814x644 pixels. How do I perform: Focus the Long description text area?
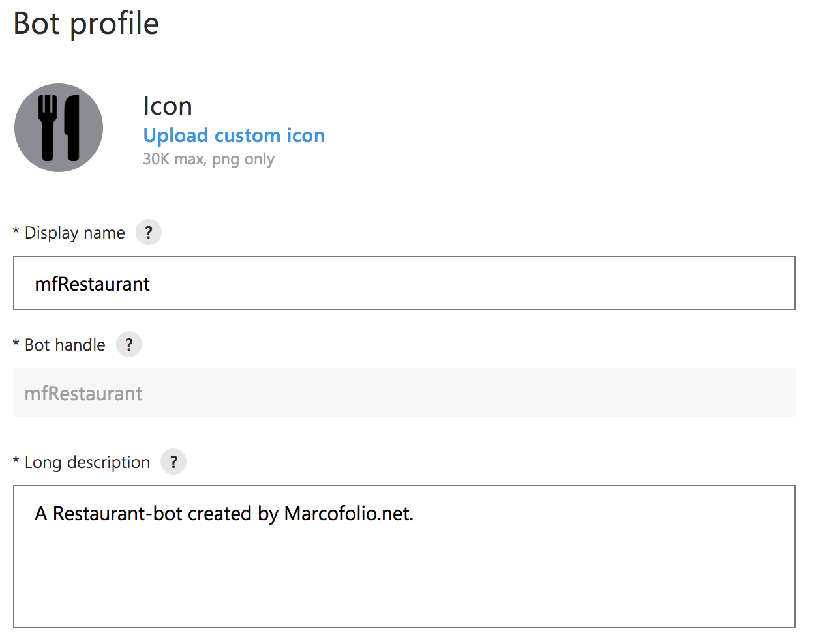404,557
